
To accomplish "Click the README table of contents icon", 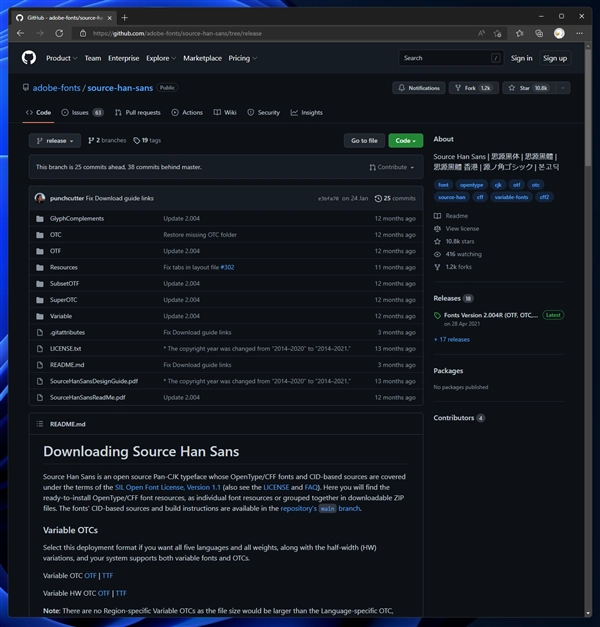I will (x=40, y=424).
